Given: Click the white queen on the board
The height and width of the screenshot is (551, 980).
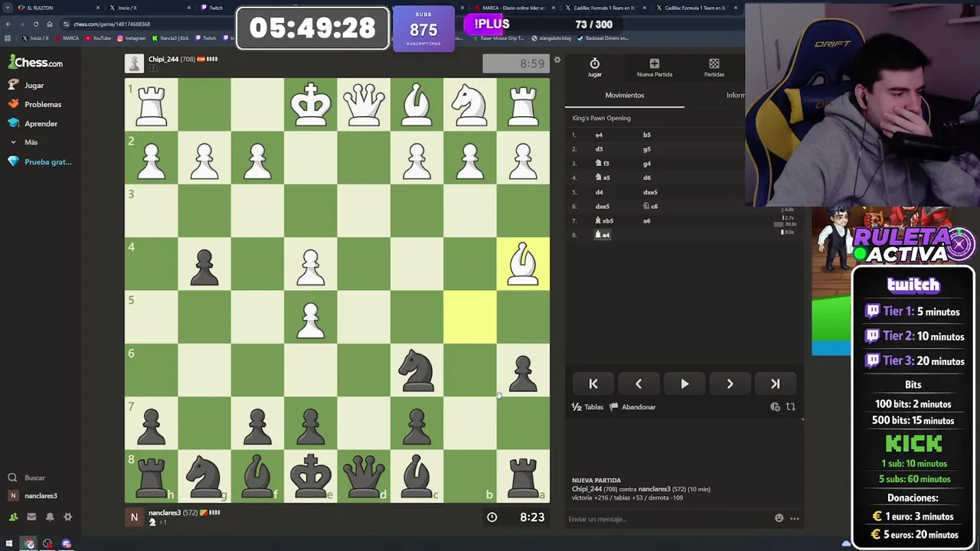Looking at the screenshot, I should click(364, 105).
